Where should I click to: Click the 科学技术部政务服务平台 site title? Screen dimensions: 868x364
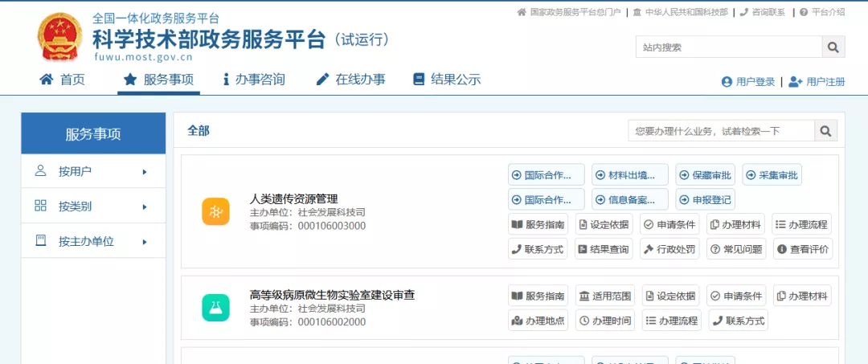click(x=209, y=39)
